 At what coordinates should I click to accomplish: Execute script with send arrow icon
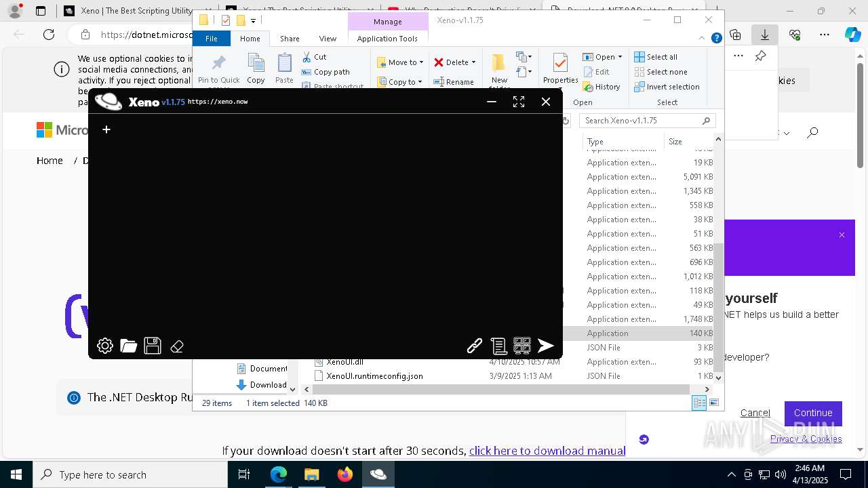point(546,346)
